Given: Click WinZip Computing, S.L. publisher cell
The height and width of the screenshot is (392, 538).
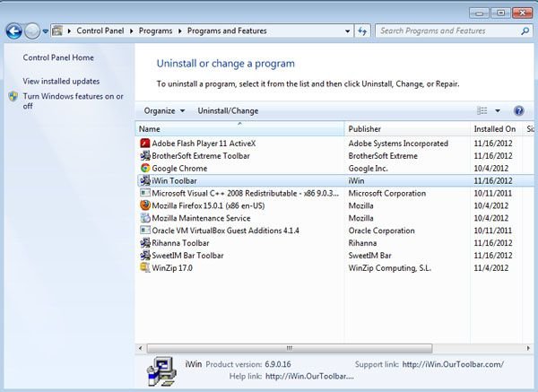Looking at the screenshot, I should 390,267.
